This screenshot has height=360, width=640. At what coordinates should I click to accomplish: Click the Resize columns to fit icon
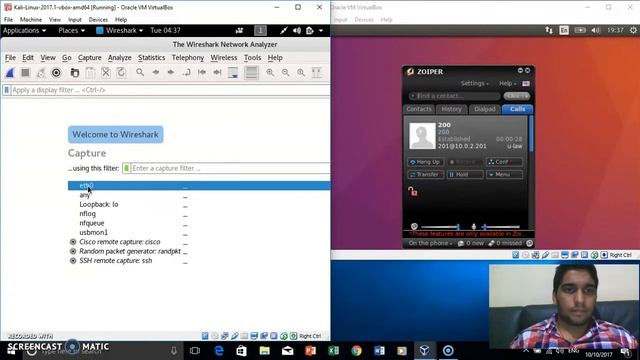coord(317,73)
